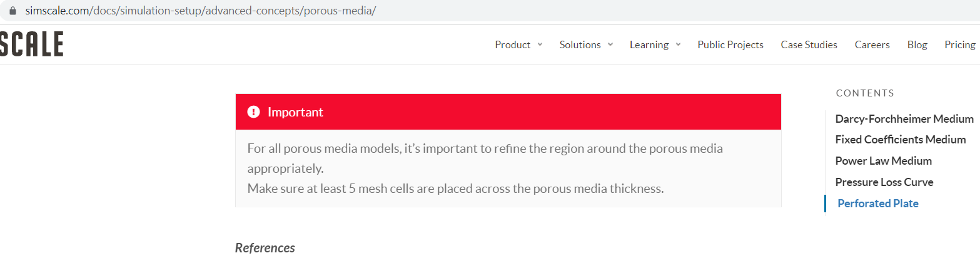The height and width of the screenshot is (258, 980).
Task: Navigate to Power Law Medium section
Action: coord(883,161)
